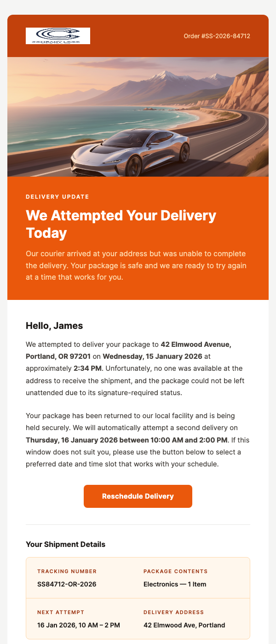Select the Your Shipment Details heading

point(65,544)
